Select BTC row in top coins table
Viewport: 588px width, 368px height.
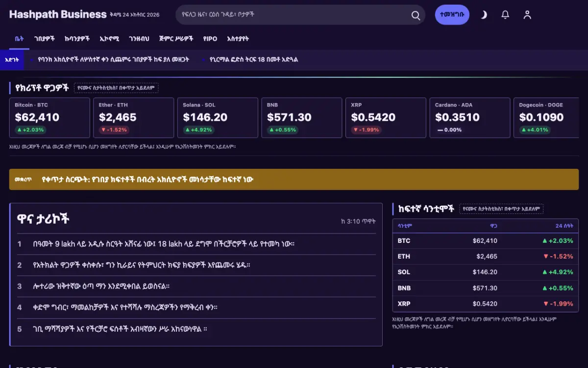pos(486,241)
